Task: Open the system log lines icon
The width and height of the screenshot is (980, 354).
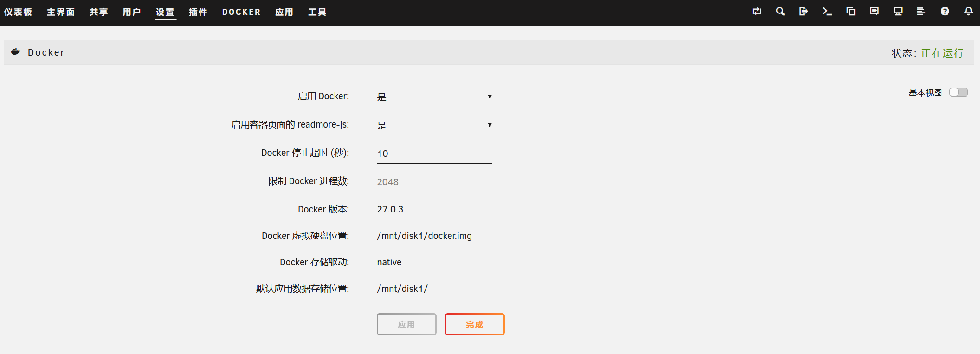Action: point(922,12)
